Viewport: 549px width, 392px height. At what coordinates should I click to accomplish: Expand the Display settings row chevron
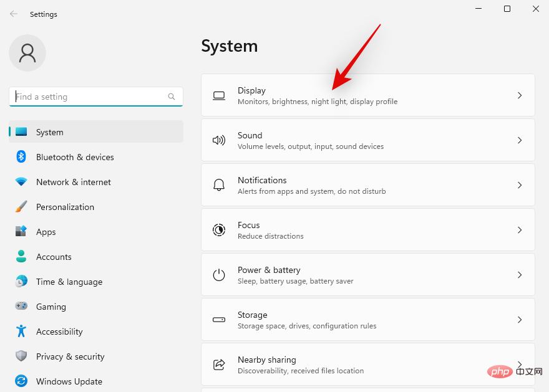520,95
